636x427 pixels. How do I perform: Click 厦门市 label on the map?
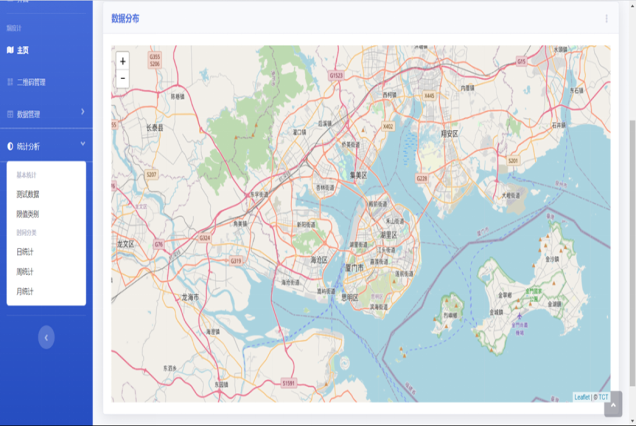coord(354,268)
